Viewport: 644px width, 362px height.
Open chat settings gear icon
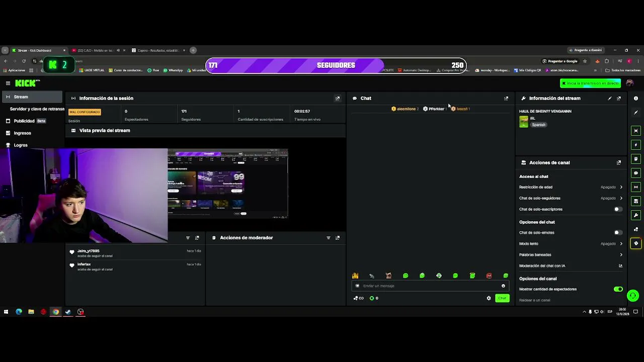coord(489,298)
